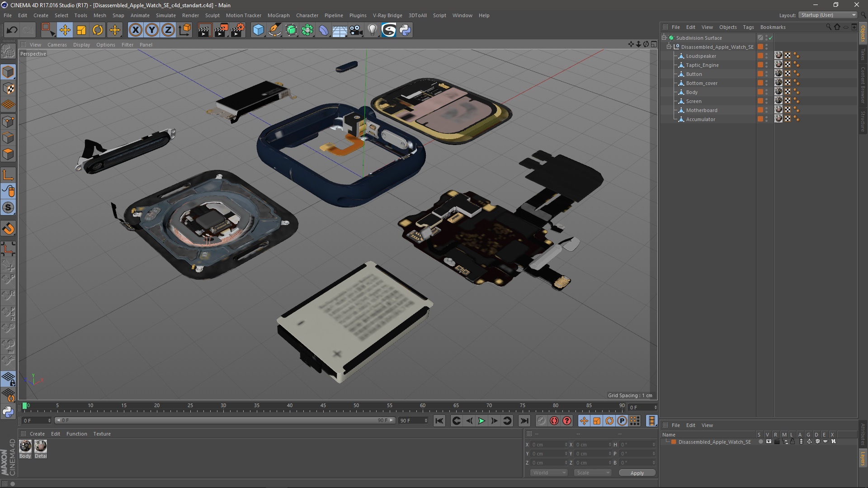Screen dimensions: 868x488
Task: Collapse Disassembled_Apple_Watch_SE hierarchy
Action: pyautogui.click(x=669, y=47)
